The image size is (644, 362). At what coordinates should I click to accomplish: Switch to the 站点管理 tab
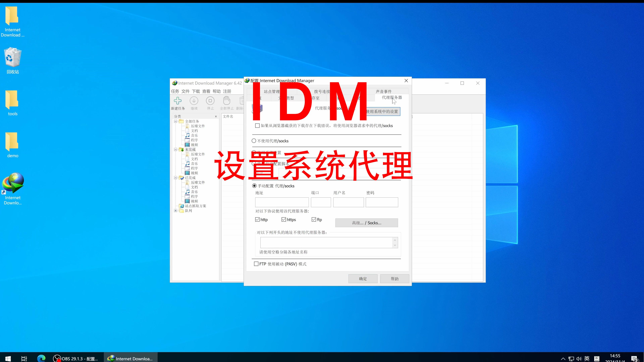coord(272,92)
